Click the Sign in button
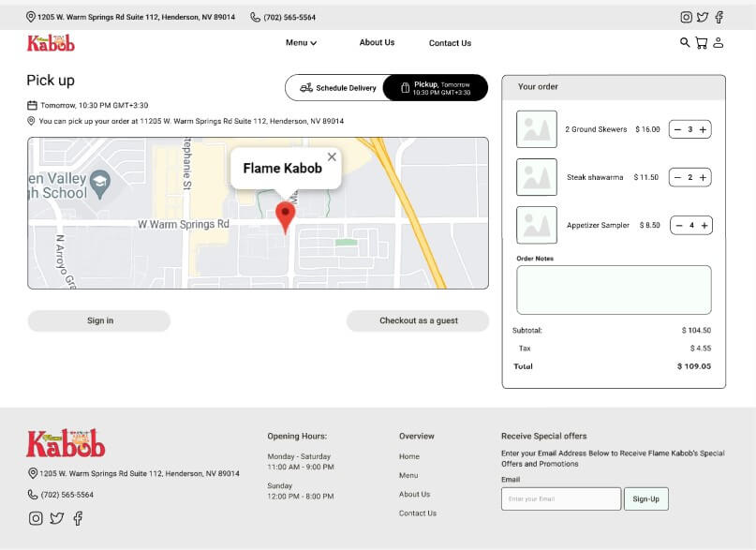This screenshot has height=550, width=756. 99,320
